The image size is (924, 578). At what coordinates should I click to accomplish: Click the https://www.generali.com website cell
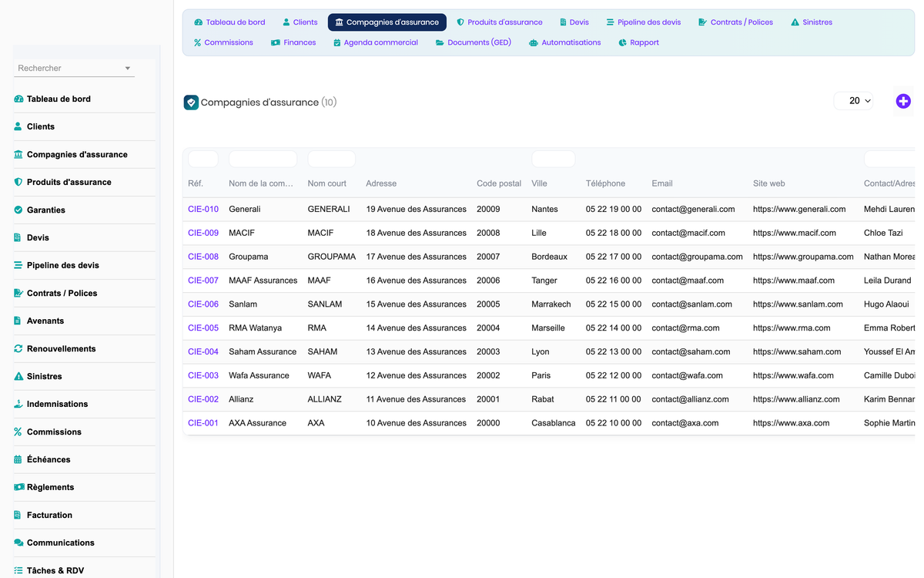click(799, 209)
